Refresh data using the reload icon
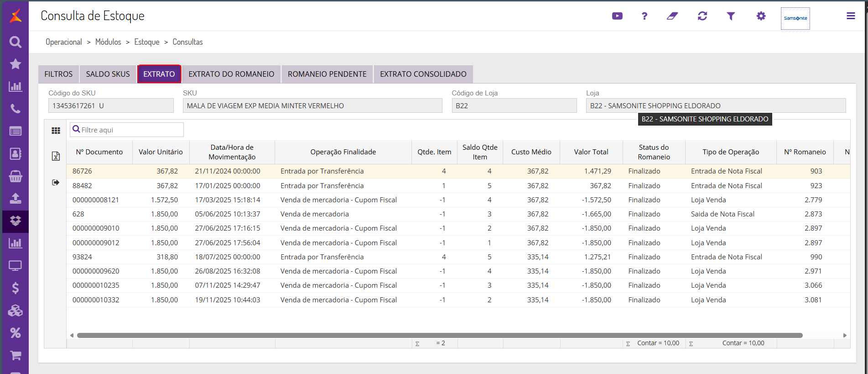 pos(702,16)
